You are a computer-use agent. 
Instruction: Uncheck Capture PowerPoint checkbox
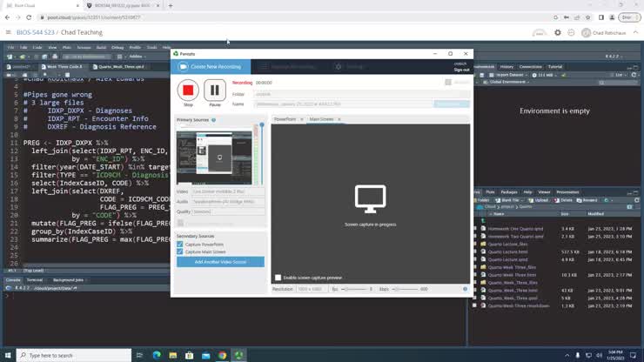click(180, 245)
